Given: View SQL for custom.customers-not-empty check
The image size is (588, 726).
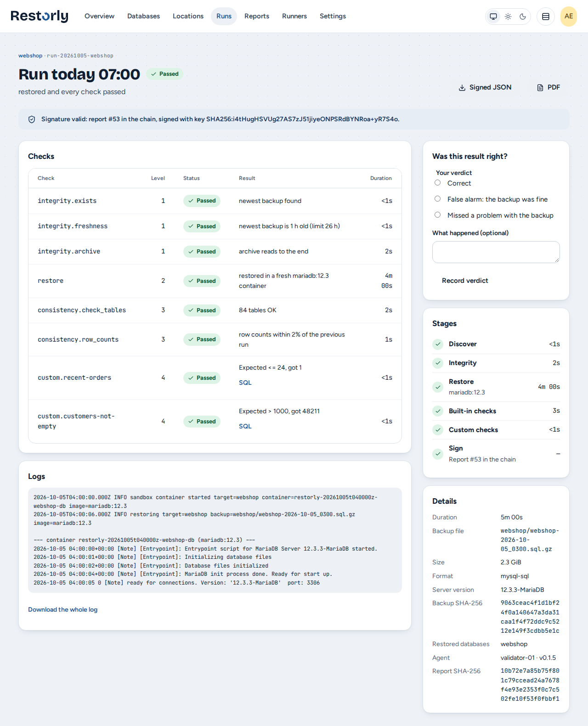Looking at the screenshot, I should pyautogui.click(x=245, y=426).
